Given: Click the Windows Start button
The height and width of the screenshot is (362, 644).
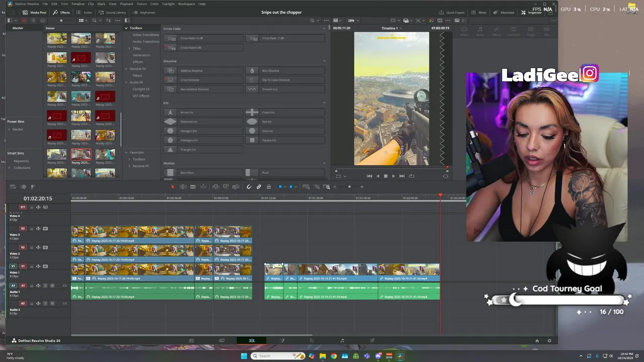Looking at the screenshot, I should click(244, 356).
